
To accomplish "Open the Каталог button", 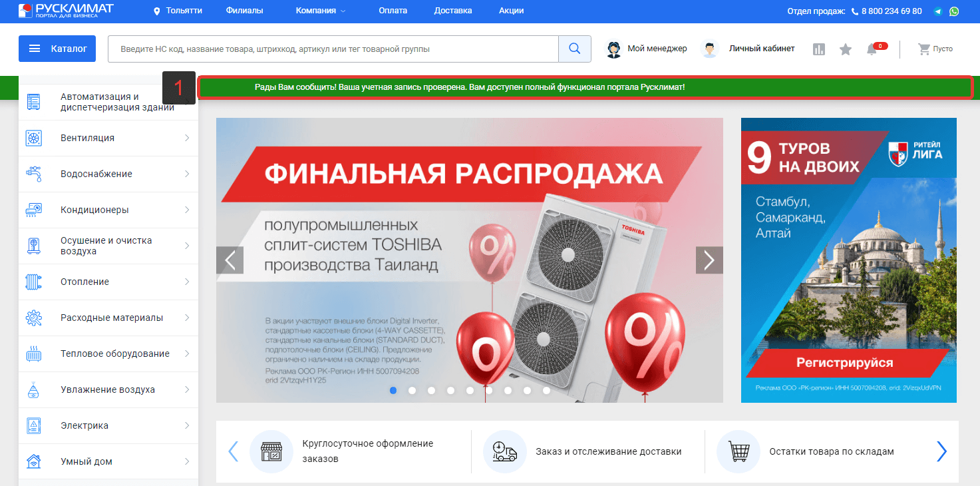I will [x=57, y=49].
